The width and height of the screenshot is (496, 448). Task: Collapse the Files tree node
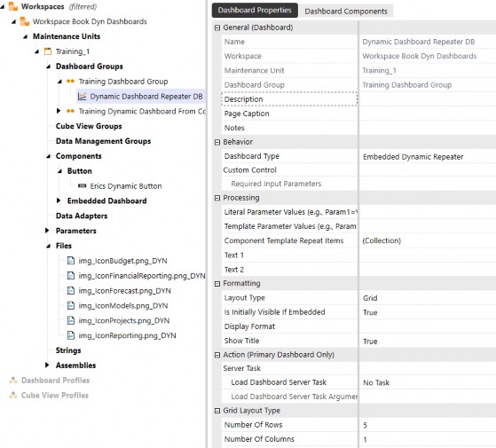[48, 246]
